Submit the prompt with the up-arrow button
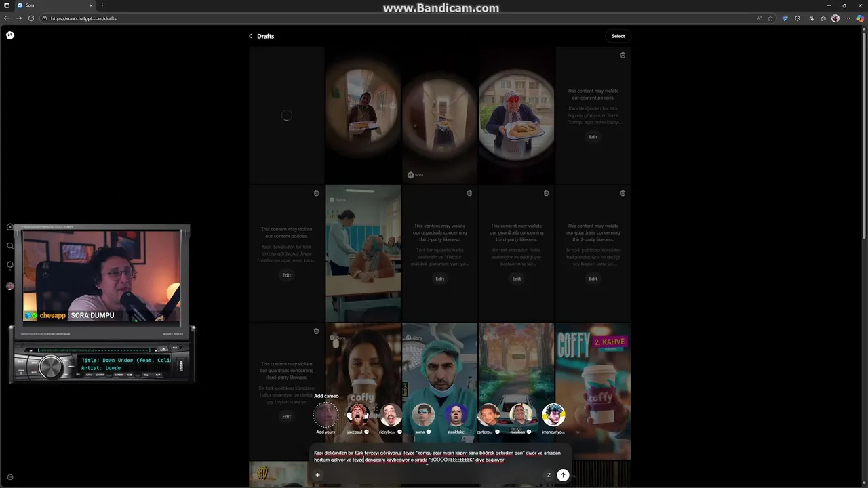 563,475
